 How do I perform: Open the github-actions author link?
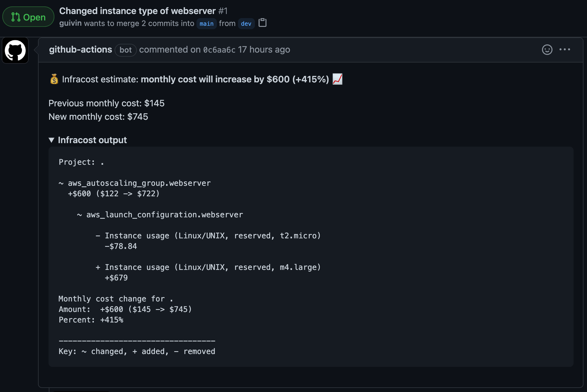coord(80,50)
